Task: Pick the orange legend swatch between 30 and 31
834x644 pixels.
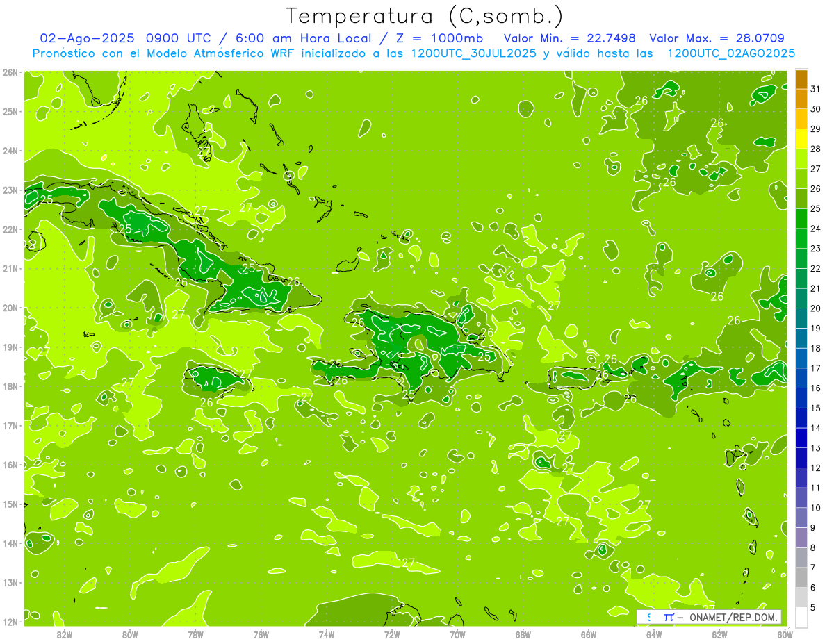Action: pyautogui.click(x=801, y=99)
